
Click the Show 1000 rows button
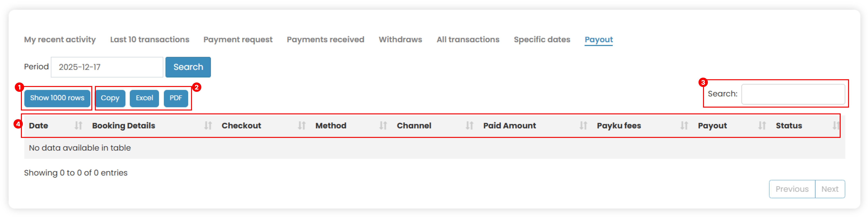pos(57,98)
